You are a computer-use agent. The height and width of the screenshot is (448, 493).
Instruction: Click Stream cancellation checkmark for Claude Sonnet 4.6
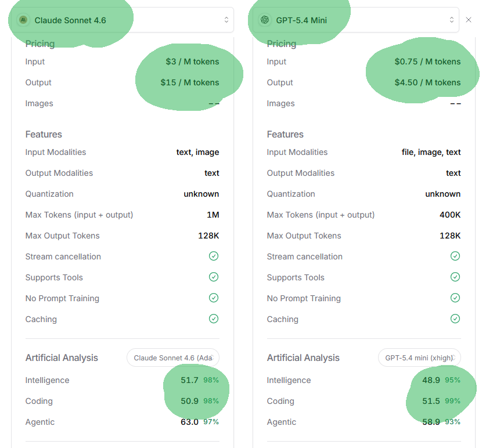(214, 256)
